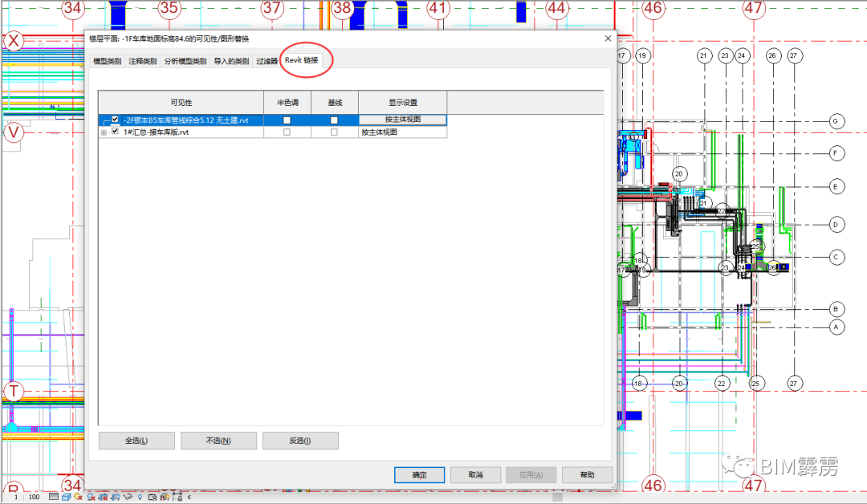This screenshot has width=867, height=504.
Task: Select grid bubble 37 in the floor plan
Action: (272, 8)
